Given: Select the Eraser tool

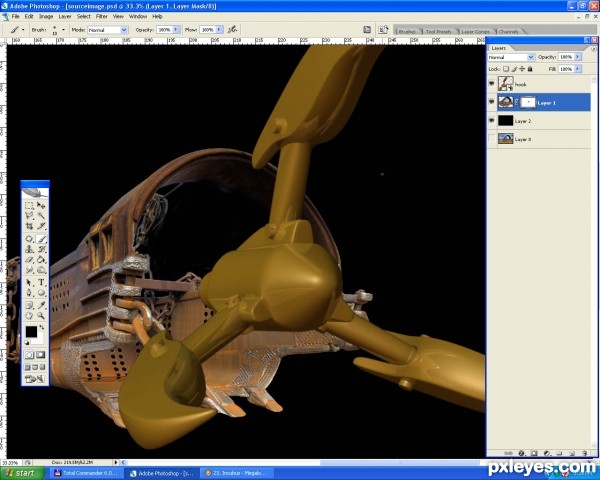Looking at the screenshot, I should coord(29,260).
